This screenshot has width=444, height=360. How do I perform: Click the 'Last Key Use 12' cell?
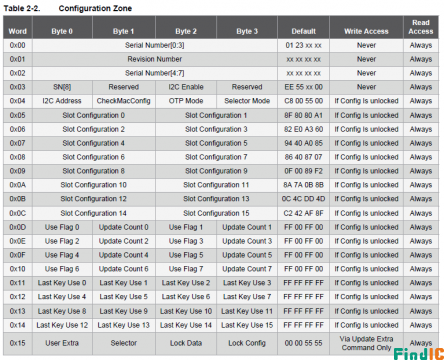tap(62, 325)
